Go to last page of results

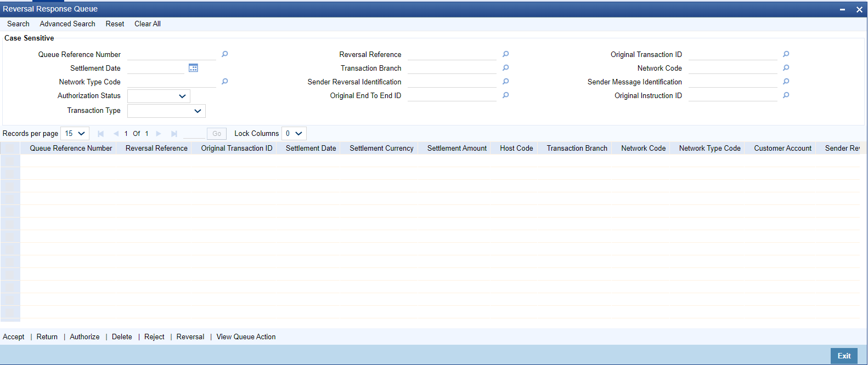pyautogui.click(x=174, y=134)
